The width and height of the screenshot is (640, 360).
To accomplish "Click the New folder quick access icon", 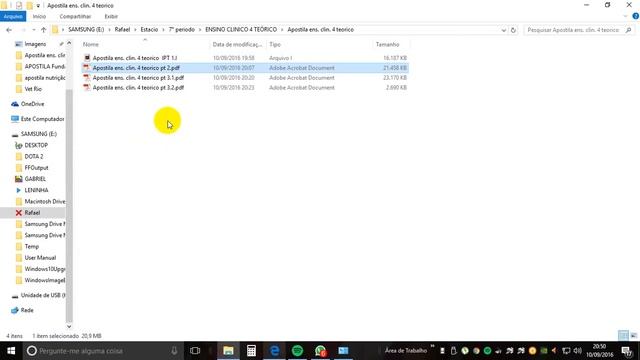I will 29,6.
